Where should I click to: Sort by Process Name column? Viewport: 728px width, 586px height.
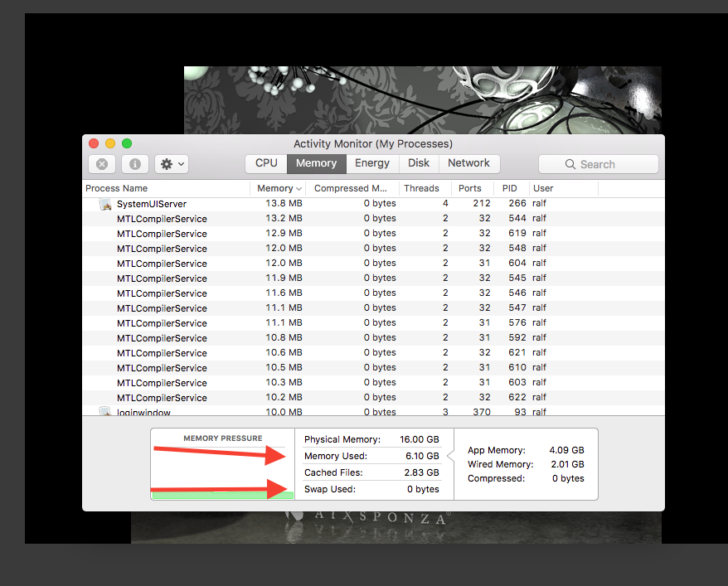click(x=166, y=188)
